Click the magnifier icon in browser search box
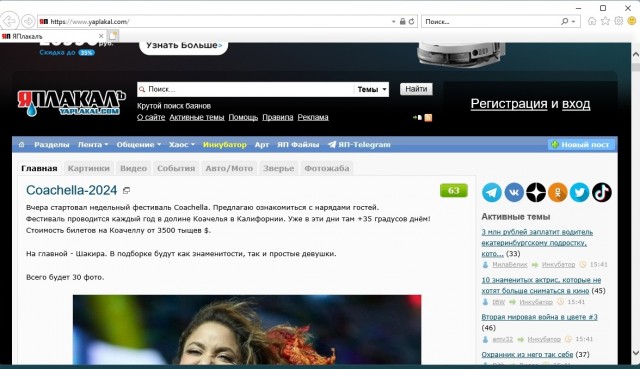This screenshot has height=369, width=640. [564, 21]
